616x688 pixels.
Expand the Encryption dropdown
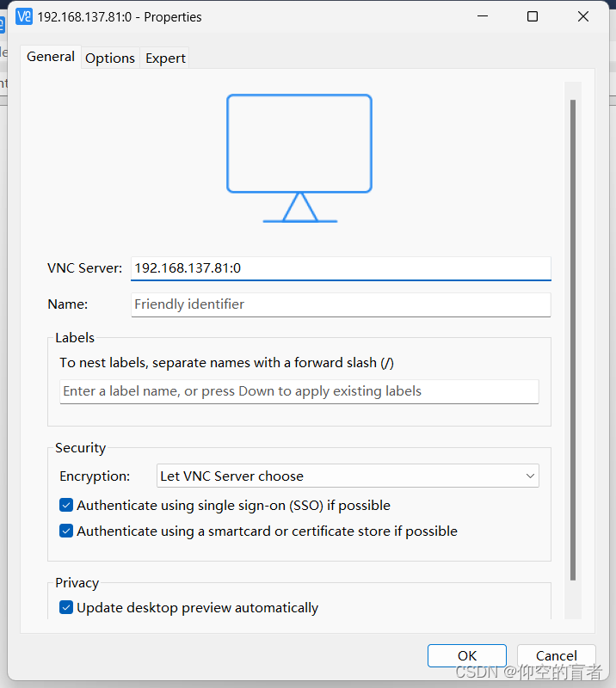point(348,476)
